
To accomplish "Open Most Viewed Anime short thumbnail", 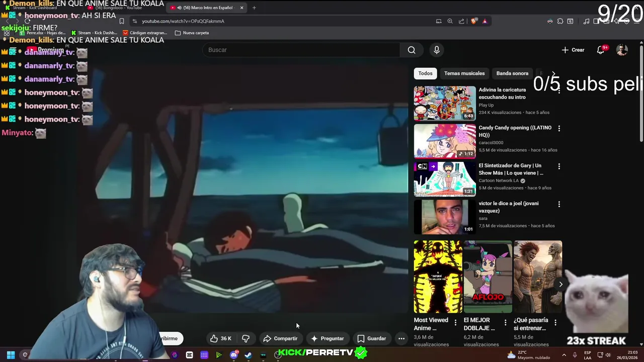I will [438, 277].
